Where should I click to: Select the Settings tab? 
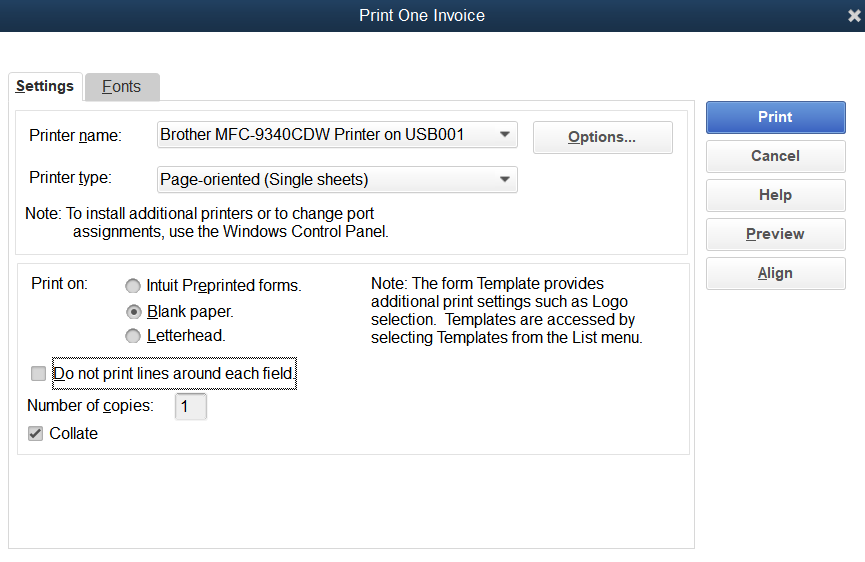pyautogui.click(x=45, y=86)
